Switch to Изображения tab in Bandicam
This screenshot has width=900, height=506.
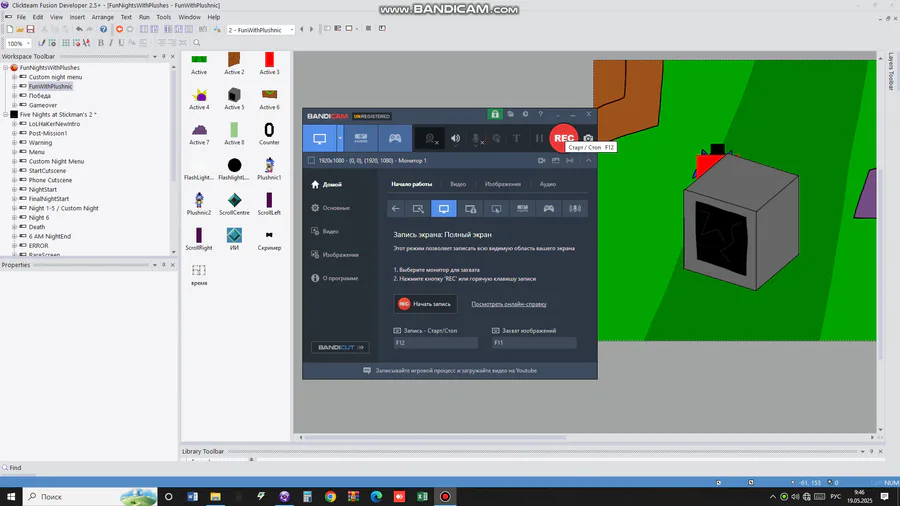(x=503, y=184)
